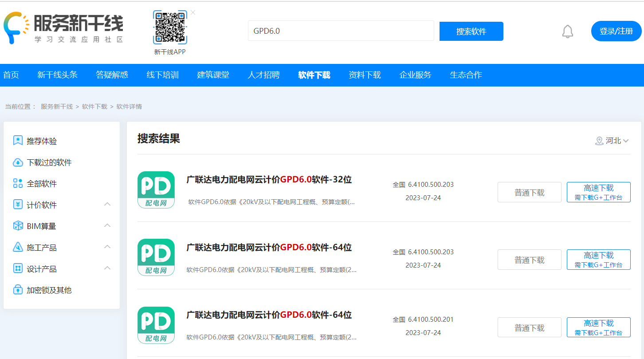Click the 设计产品 icon

(x=18, y=268)
